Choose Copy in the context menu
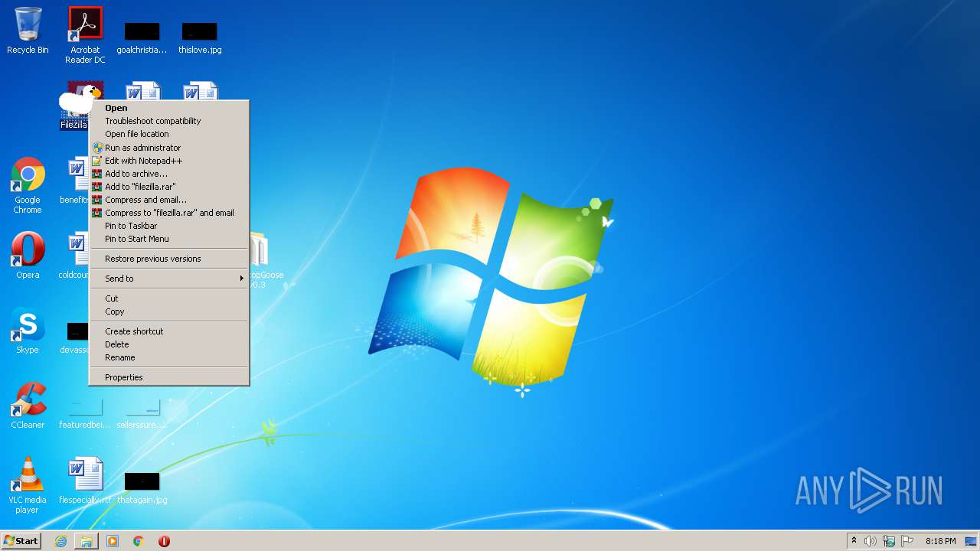This screenshot has height=551, width=980. [169, 311]
